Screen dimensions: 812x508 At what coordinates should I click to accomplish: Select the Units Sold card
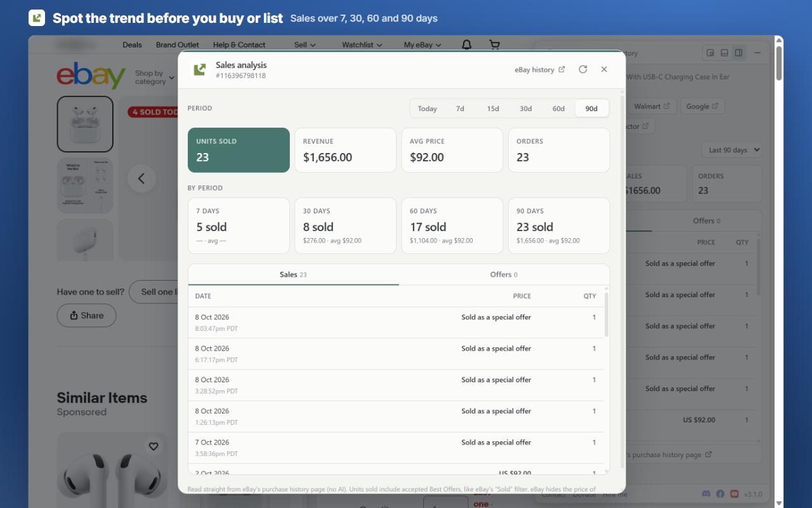239,150
